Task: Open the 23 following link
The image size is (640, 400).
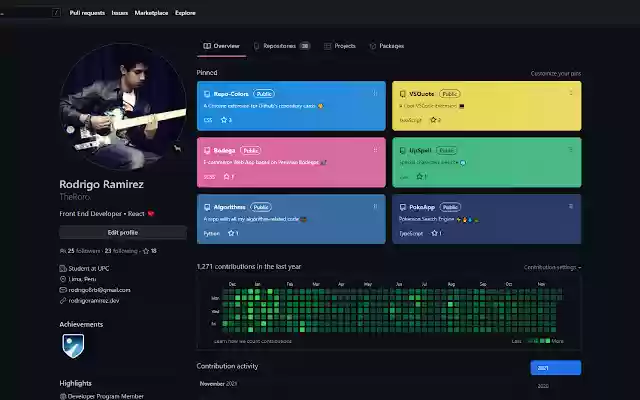Action: [x=121, y=251]
